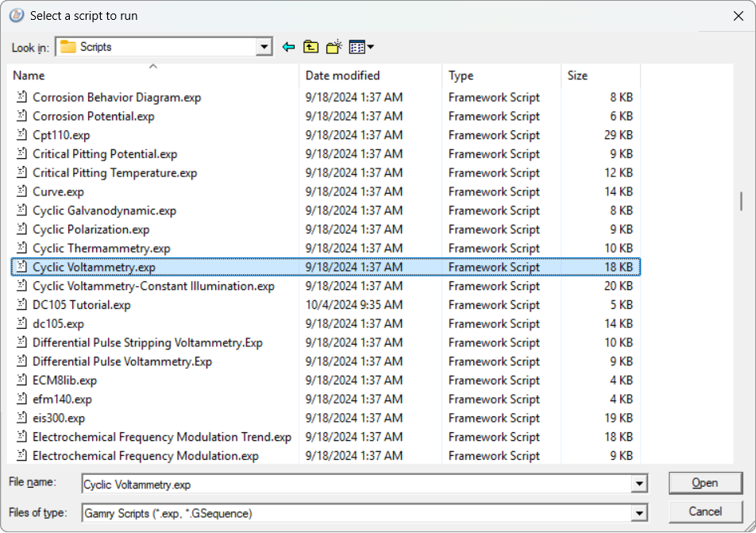756x533 pixels.
Task: Select file name ECM8lib.exp
Action: click(x=64, y=380)
